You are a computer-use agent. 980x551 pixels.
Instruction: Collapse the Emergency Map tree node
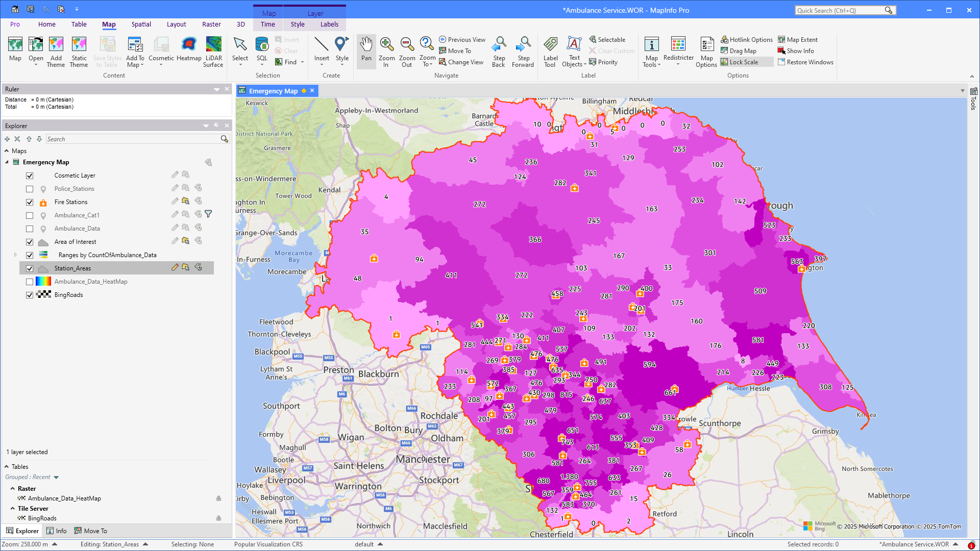(x=6, y=162)
